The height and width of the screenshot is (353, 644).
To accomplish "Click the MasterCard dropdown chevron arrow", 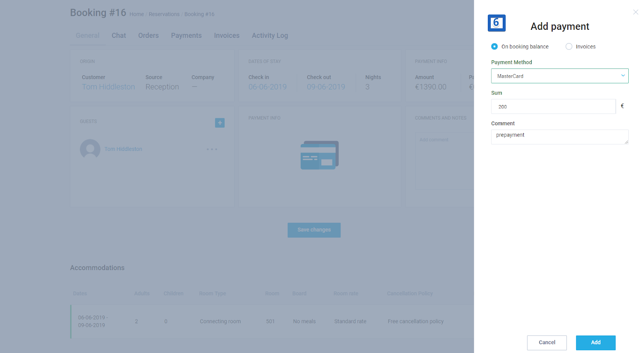I will pyautogui.click(x=623, y=76).
